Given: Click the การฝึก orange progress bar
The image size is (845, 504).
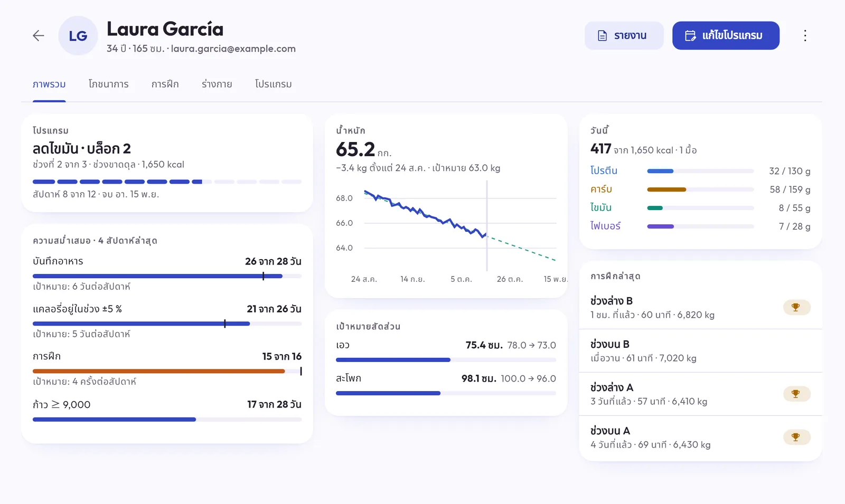Looking at the screenshot, I should point(167,371).
